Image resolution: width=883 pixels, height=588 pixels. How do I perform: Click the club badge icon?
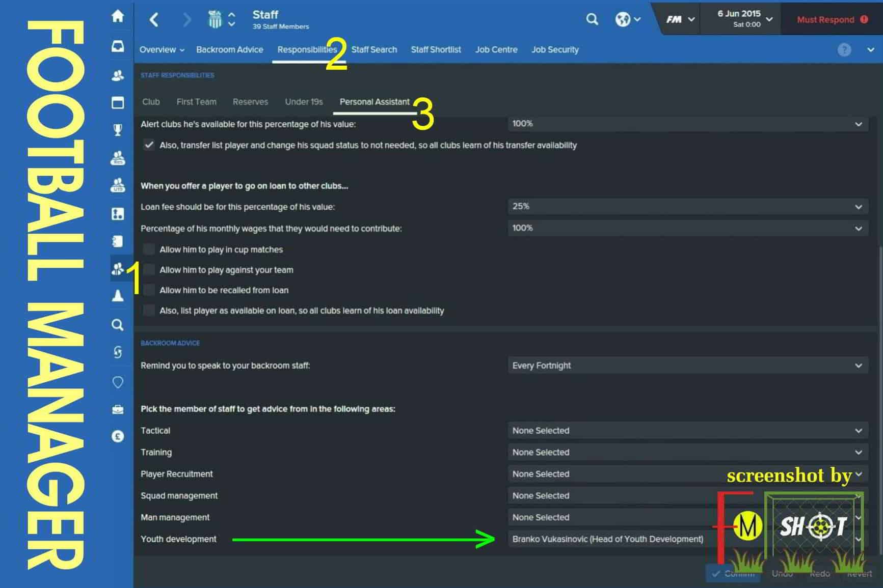pos(215,19)
